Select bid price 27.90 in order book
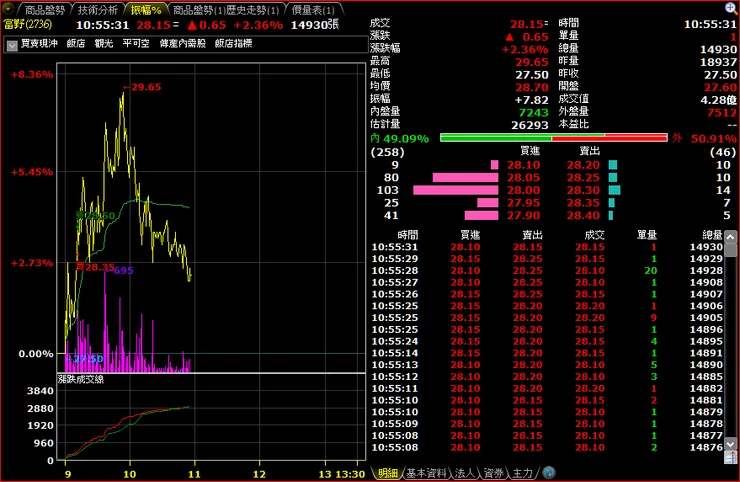Image resolution: width=740 pixels, height=482 pixels. (523, 216)
